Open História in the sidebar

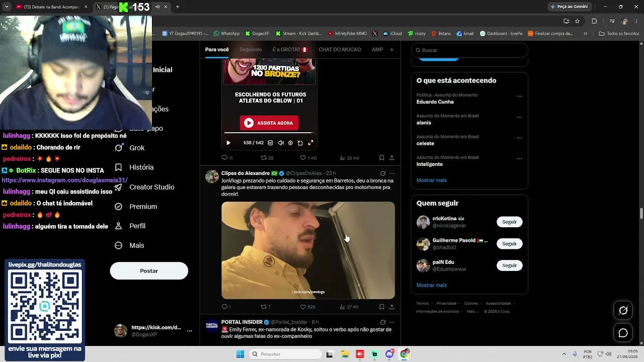coord(134,167)
